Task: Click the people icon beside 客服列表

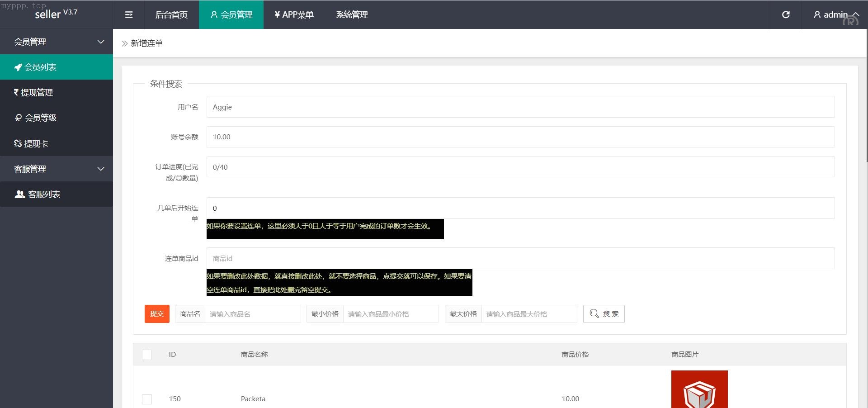Action: [20, 195]
